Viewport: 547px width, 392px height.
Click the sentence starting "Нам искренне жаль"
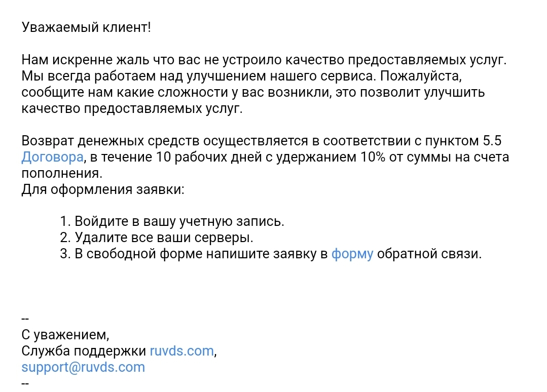264,60
